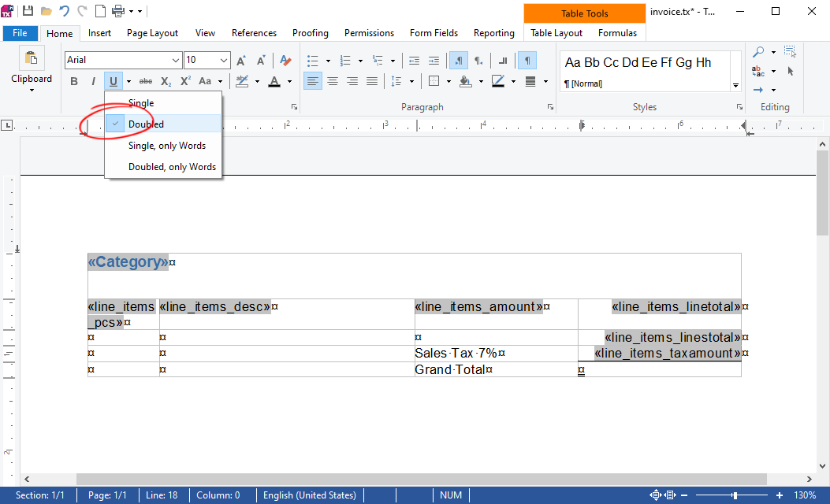Decrease paragraph indent

pyautogui.click(x=415, y=61)
